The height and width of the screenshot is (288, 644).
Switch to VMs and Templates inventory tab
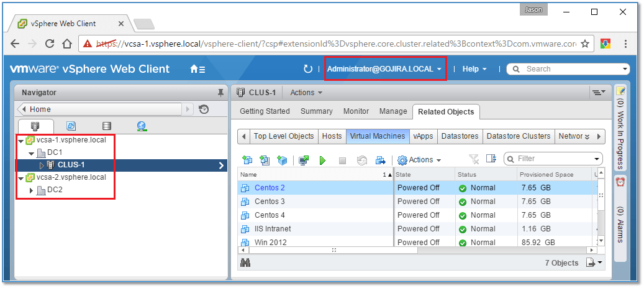point(71,126)
